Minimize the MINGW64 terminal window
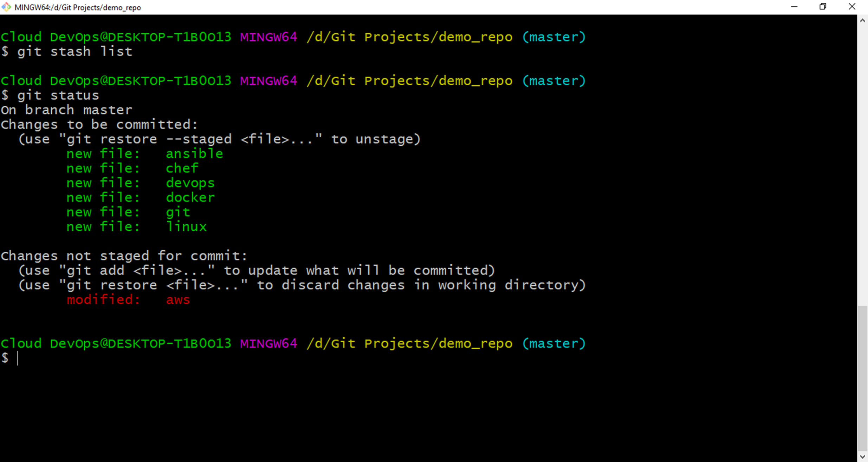Viewport: 868px width, 462px height. 795,6
